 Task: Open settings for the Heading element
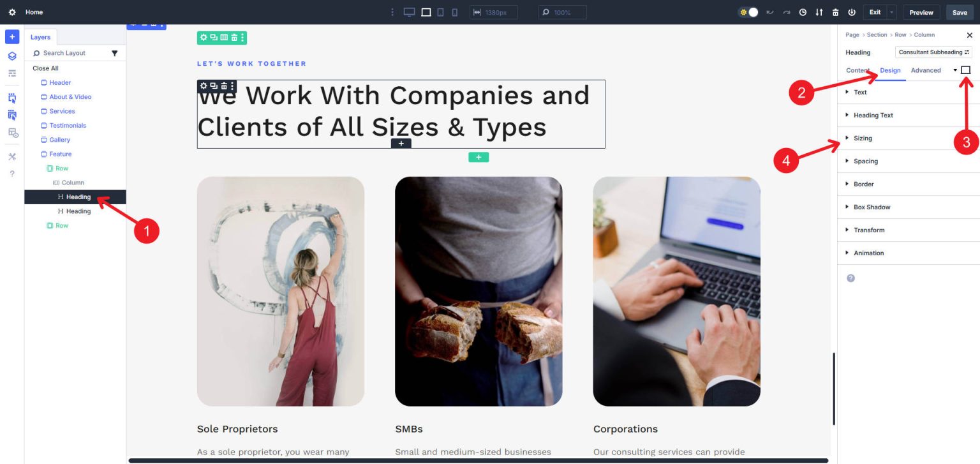coord(203,85)
